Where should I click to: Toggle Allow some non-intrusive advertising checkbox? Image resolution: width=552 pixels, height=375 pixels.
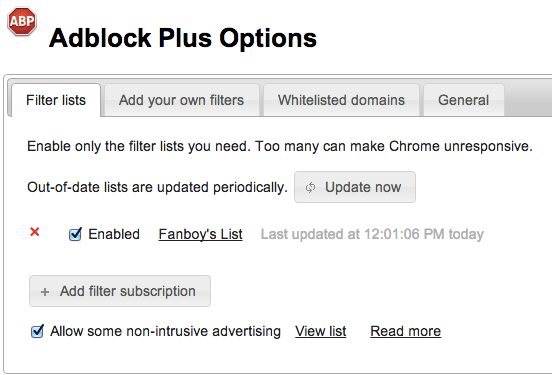pyautogui.click(x=37, y=331)
